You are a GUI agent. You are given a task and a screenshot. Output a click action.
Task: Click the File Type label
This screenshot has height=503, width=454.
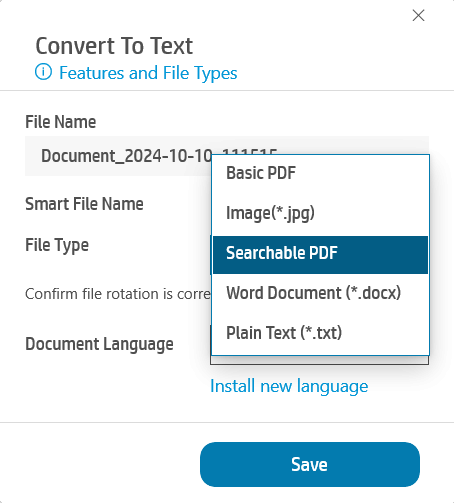pyautogui.click(x=57, y=246)
